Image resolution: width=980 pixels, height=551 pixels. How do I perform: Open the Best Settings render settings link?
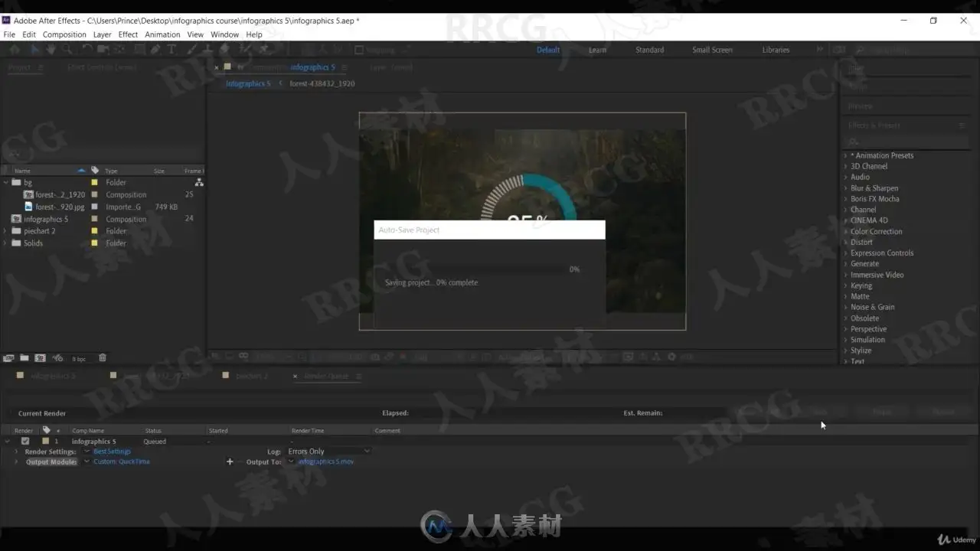112,452
